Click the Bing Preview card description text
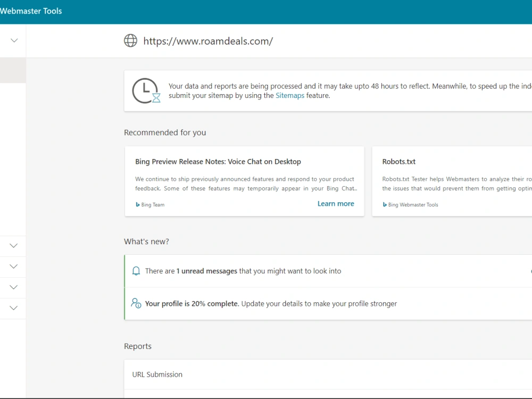 tap(246, 184)
